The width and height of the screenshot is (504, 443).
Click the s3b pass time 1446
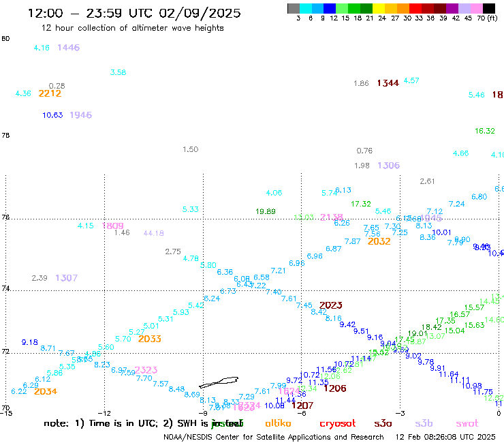69,48
